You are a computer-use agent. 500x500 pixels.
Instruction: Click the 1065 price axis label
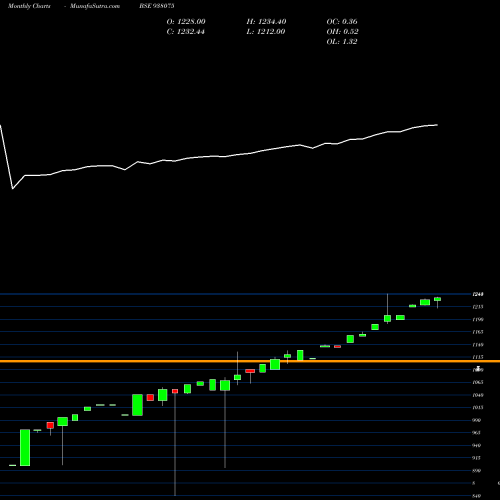coord(478,382)
